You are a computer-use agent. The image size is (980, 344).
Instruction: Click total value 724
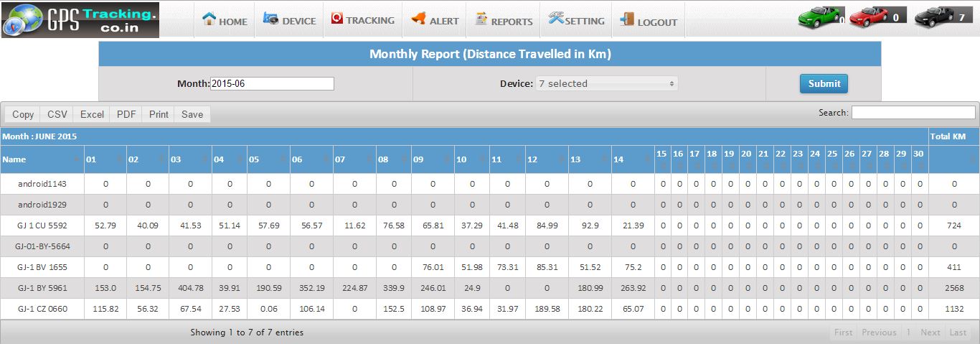[954, 226]
